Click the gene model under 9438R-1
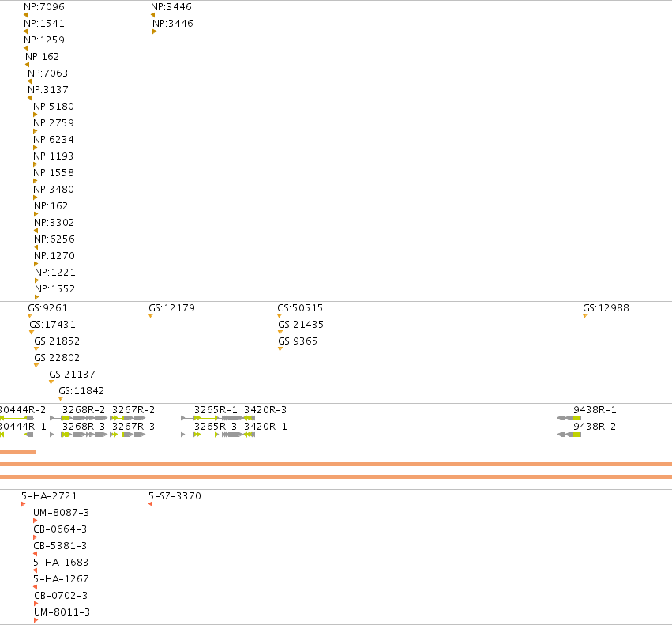This screenshot has height=625, width=672. [x=569, y=418]
